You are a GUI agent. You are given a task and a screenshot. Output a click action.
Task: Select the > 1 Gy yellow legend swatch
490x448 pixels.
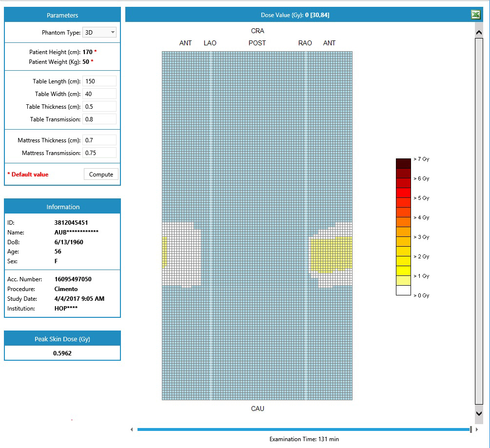pyautogui.click(x=403, y=280)
